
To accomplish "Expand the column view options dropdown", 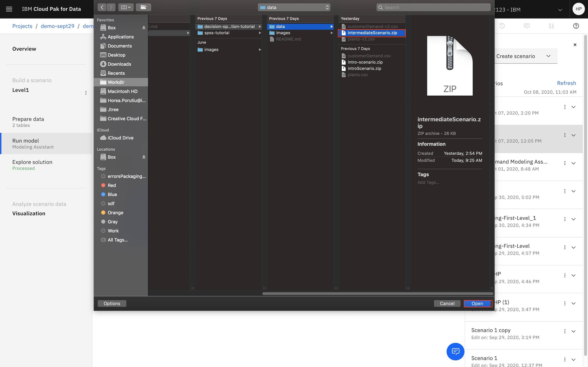I will coord(126,7).
